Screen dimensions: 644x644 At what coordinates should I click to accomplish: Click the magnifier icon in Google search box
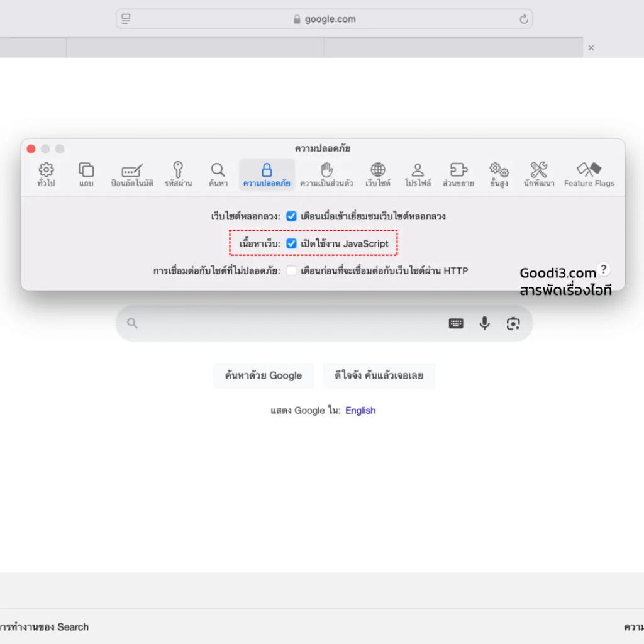click(x=132, y=323)
